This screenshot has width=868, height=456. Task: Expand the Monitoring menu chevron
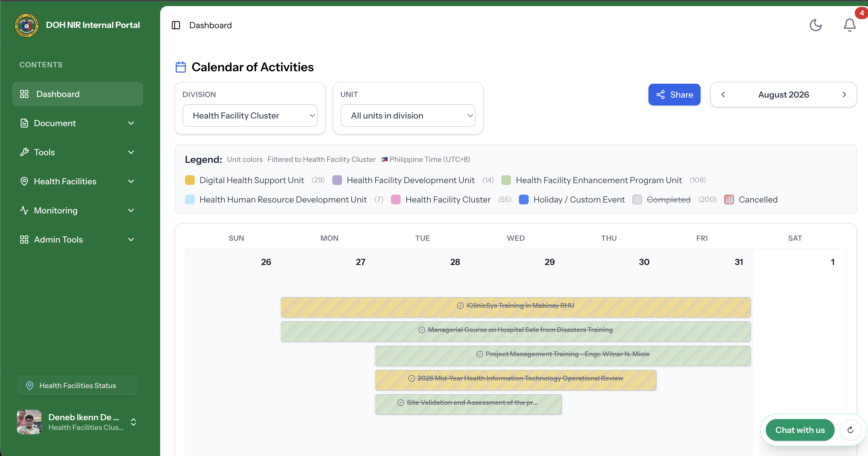click(131, 210)
